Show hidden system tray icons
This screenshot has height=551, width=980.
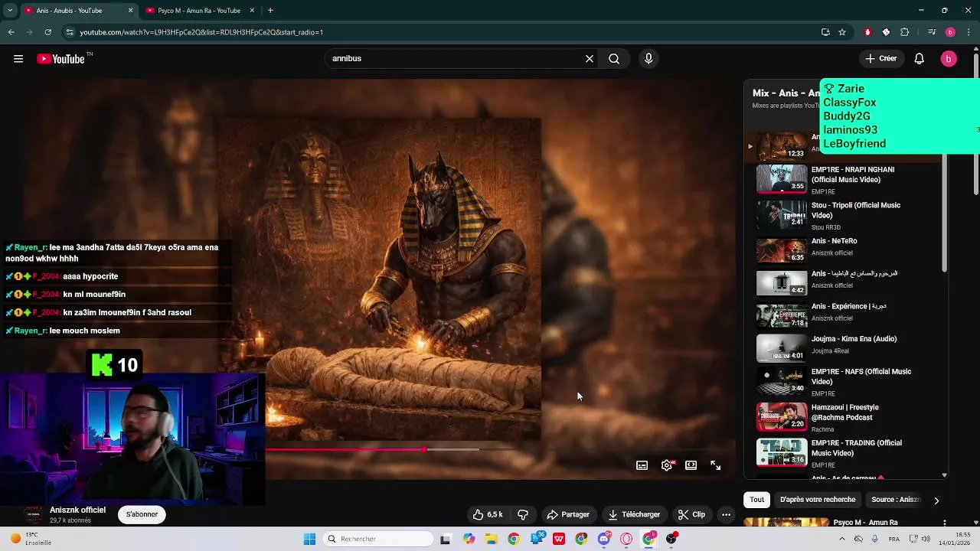842,539
